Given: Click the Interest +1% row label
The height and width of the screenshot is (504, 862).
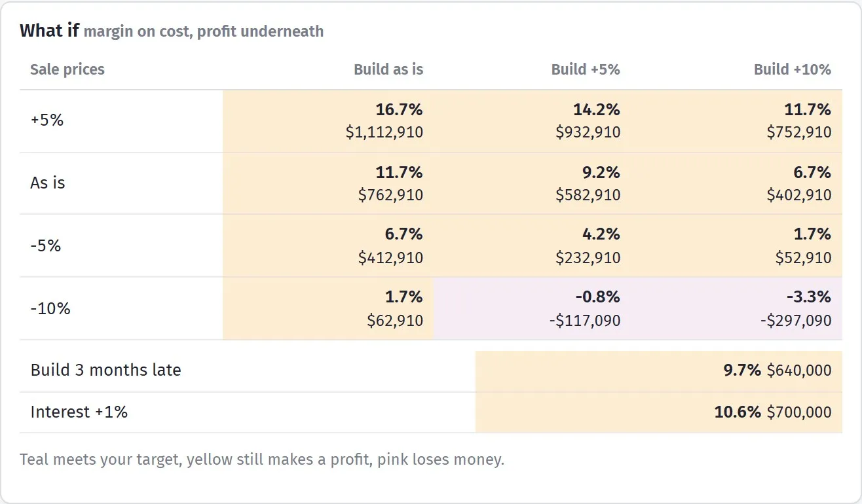Looking at the screenshot, I should coord(79,412).
